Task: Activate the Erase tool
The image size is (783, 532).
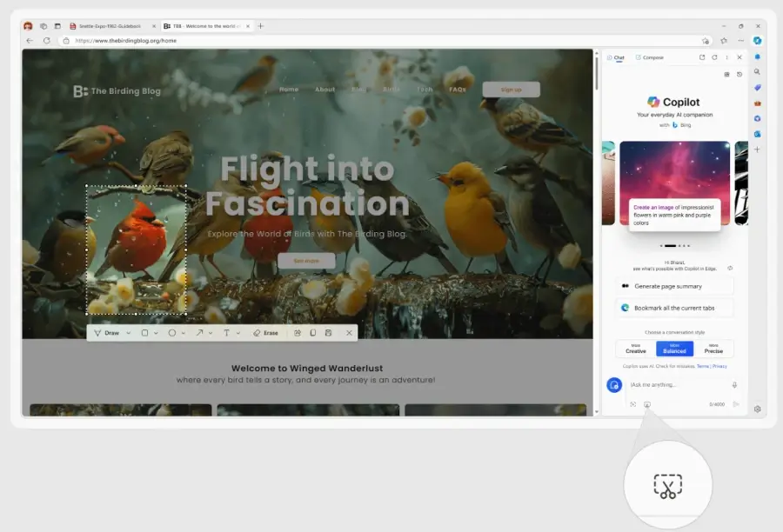Action: click(265, 333)
